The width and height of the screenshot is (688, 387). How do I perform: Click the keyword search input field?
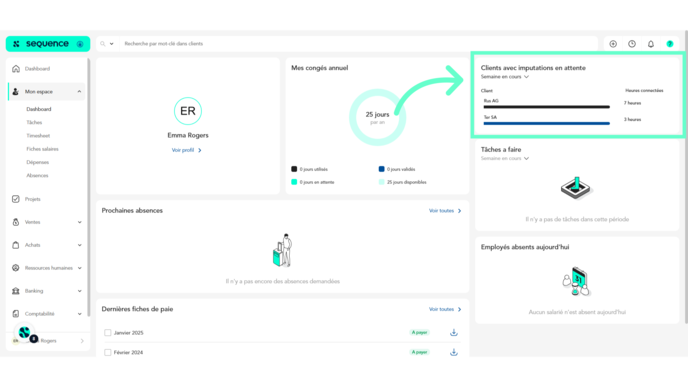coord(358,44)
